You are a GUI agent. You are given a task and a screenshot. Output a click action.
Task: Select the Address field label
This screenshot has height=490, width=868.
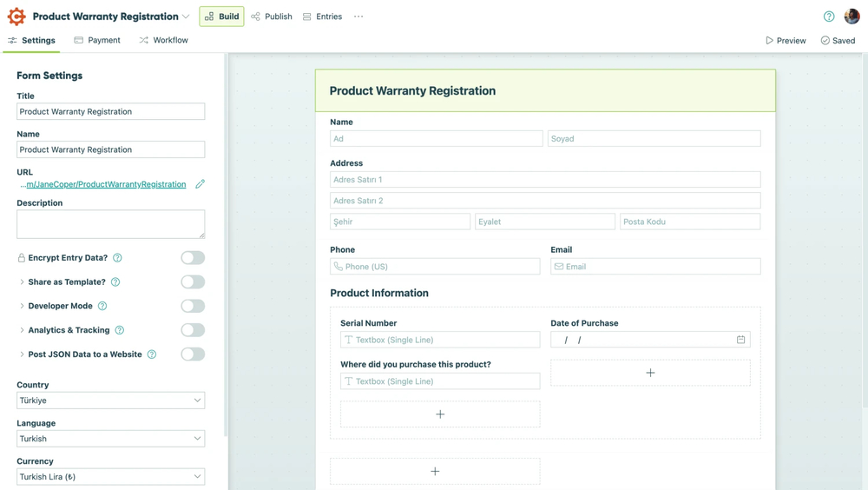pos(346,163)
